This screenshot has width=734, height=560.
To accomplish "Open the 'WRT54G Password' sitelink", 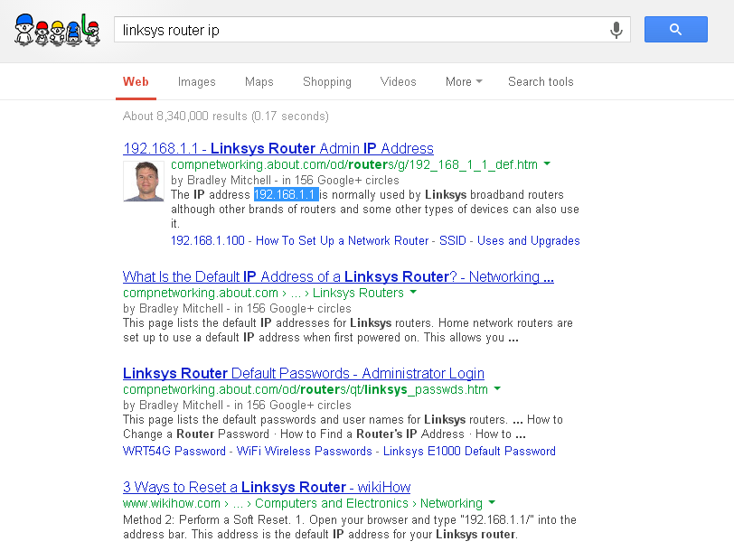I will coord(174,451).
